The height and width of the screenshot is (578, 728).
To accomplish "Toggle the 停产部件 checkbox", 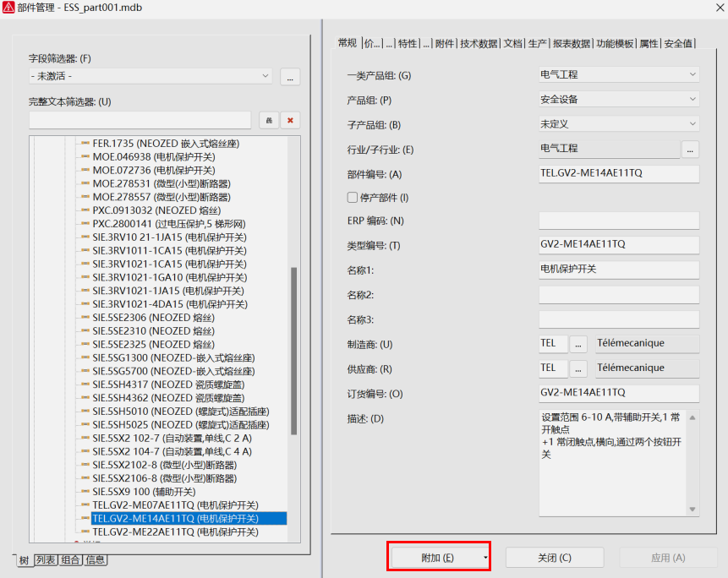I will tap(353, 198).
